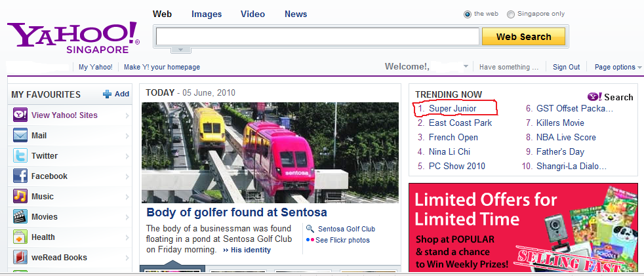The height and width of the screenshot is (276, 644).
Task: Select "the web" radio button
Action: point(468,14)
